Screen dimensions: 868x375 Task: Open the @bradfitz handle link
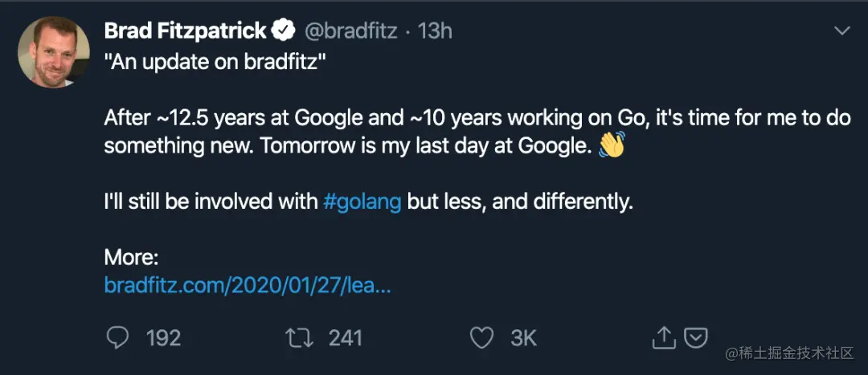coord(350,31)
